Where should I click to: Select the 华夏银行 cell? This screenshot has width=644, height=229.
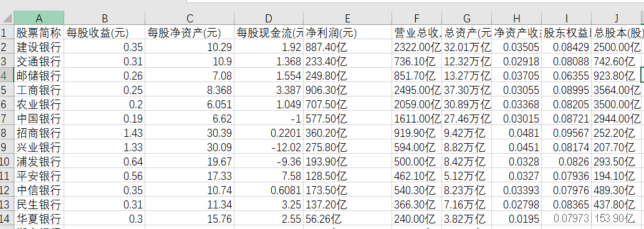tap(39, 218)
